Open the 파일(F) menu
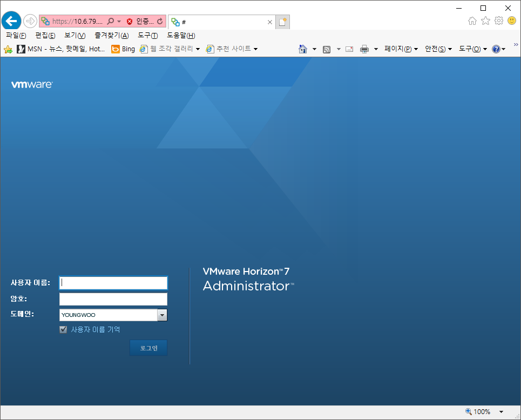The width and height of the screenshot is (521, 420). (16, 36)
